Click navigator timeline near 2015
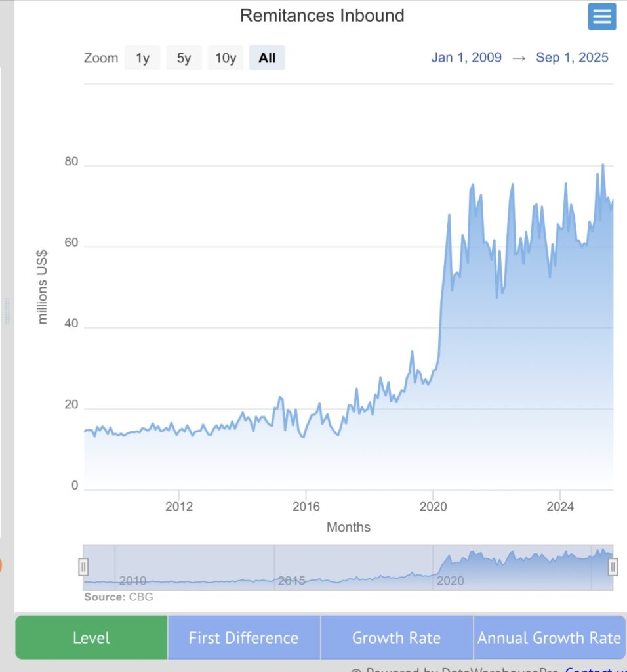The width and height of the screenshot is (627, 672). pos(291,581)
